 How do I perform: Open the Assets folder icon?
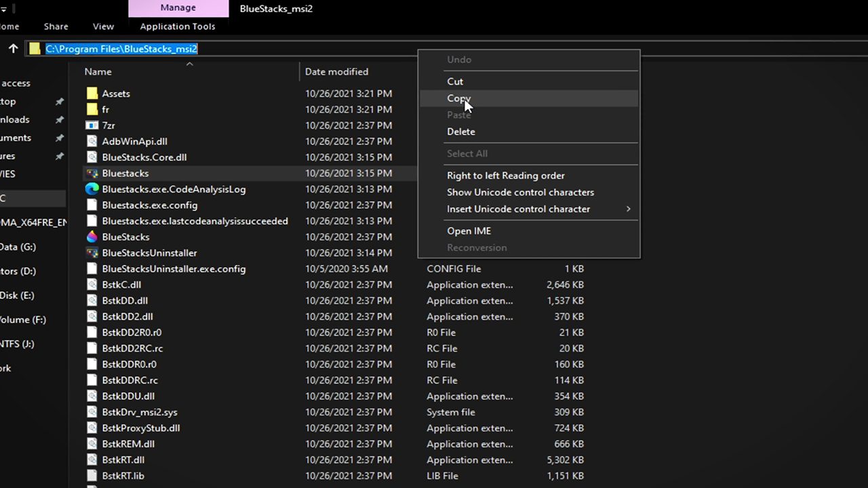coord(92,94)
